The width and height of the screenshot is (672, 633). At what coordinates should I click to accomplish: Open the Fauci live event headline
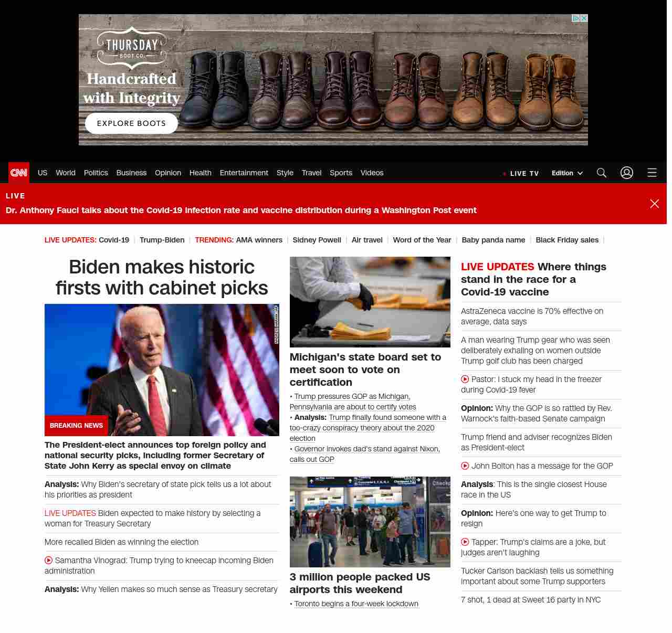[241, 210]
